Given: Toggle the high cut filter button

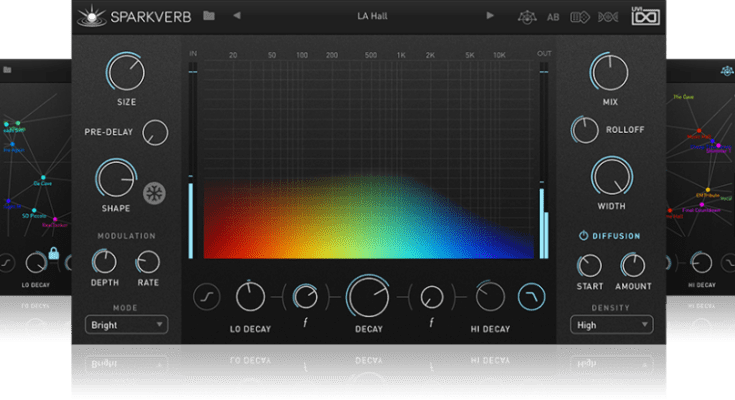Looking at the screenshot, I should (532, 296).
